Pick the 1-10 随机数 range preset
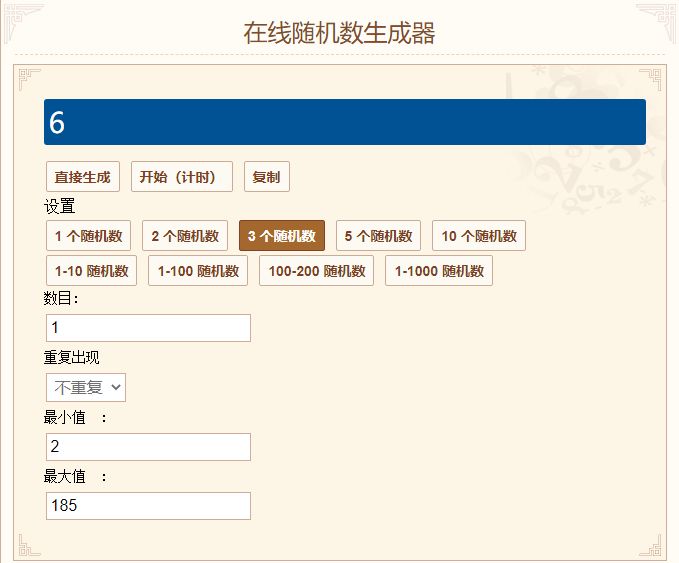This screenshot has width=679, height=563. 91,271
